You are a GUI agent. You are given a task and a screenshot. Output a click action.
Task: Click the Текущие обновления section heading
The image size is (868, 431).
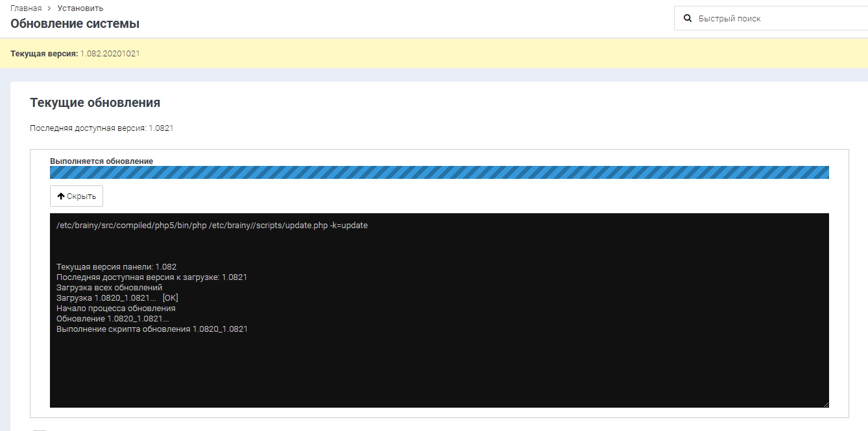(x=95, y=102)
